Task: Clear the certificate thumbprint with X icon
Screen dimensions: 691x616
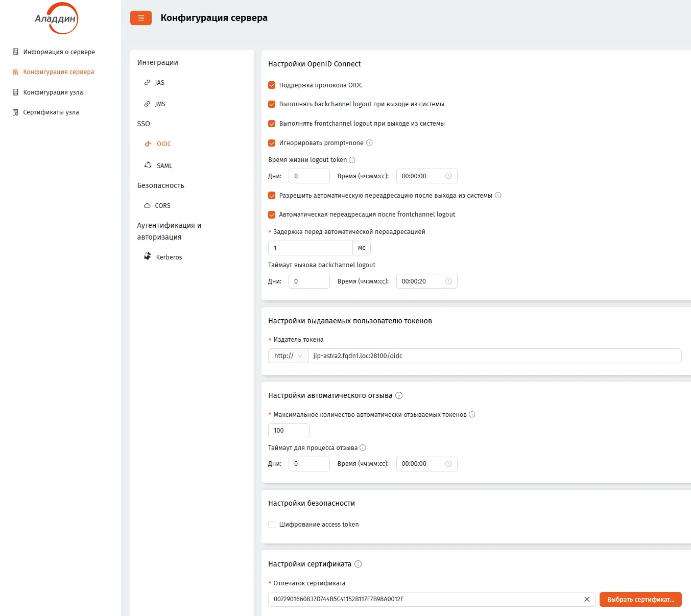Action: click(587, 599)
